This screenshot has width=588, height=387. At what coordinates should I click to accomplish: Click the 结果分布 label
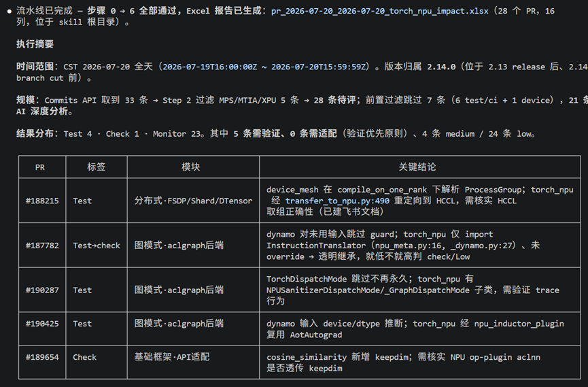[35, 133]
